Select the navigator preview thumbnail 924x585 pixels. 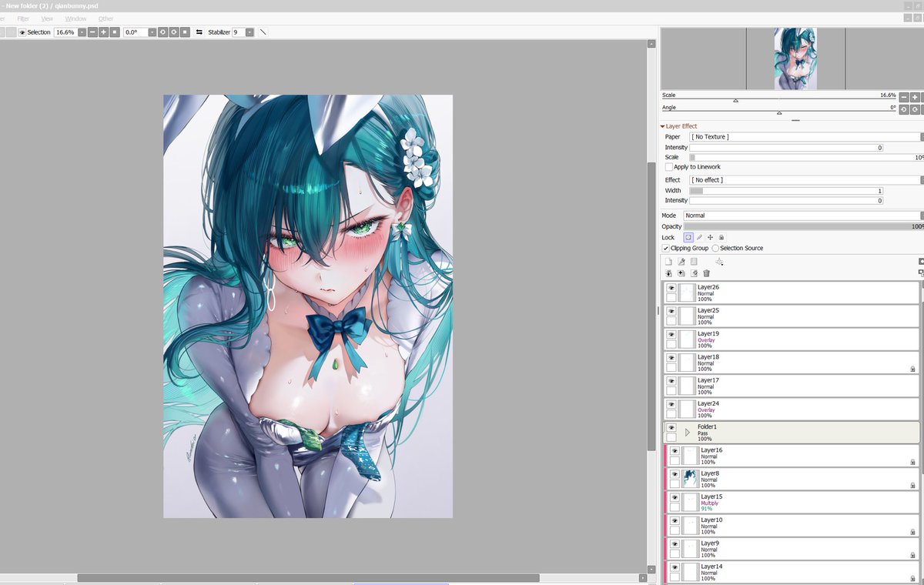tap(782, 58)
